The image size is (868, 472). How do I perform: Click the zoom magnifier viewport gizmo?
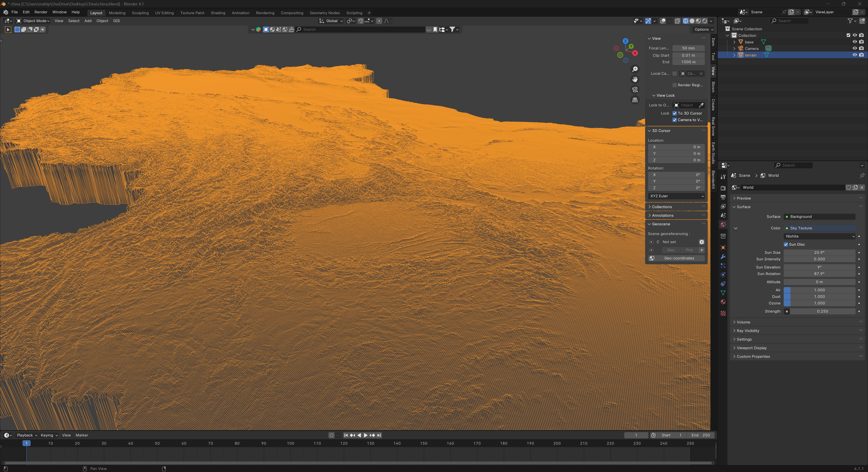pos(635,69)
